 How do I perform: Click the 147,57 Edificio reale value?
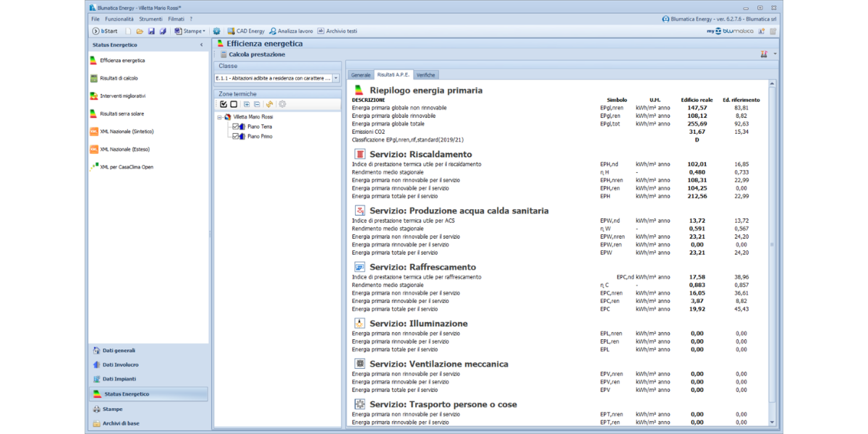click(x=697, y=108)
